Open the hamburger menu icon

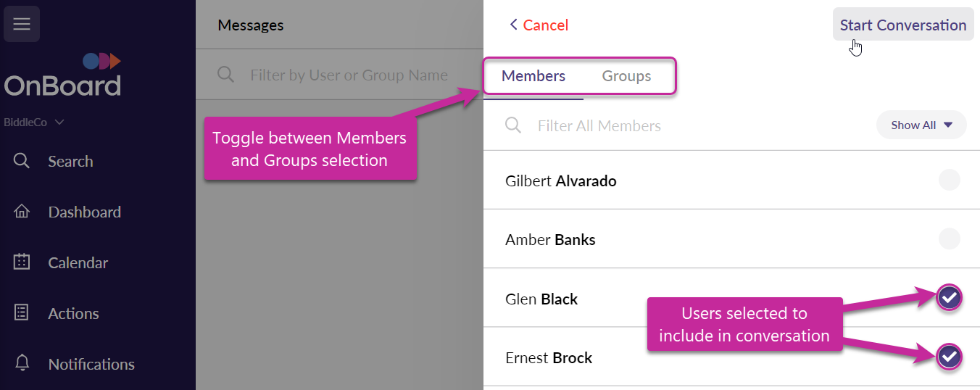click(x=22, y=24)
